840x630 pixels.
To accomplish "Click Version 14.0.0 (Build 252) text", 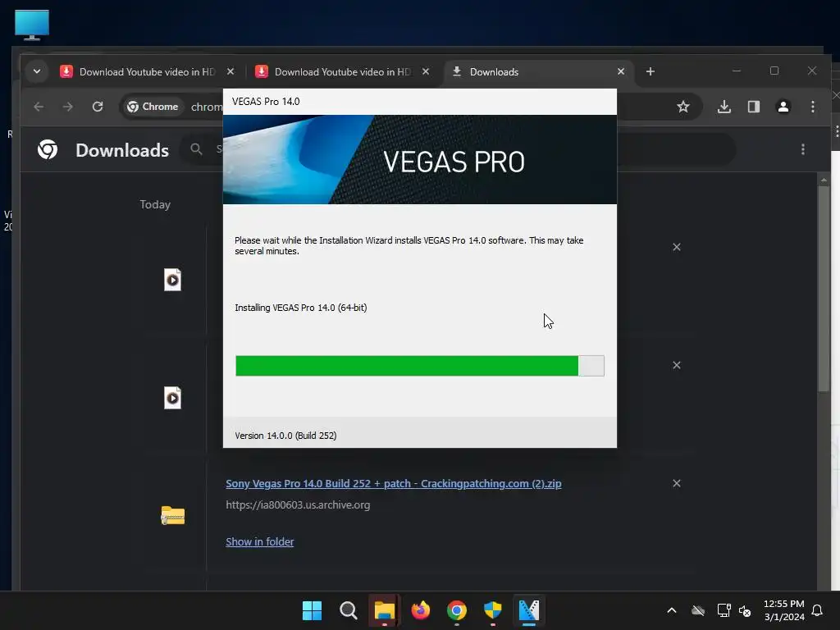I will 285,436.
